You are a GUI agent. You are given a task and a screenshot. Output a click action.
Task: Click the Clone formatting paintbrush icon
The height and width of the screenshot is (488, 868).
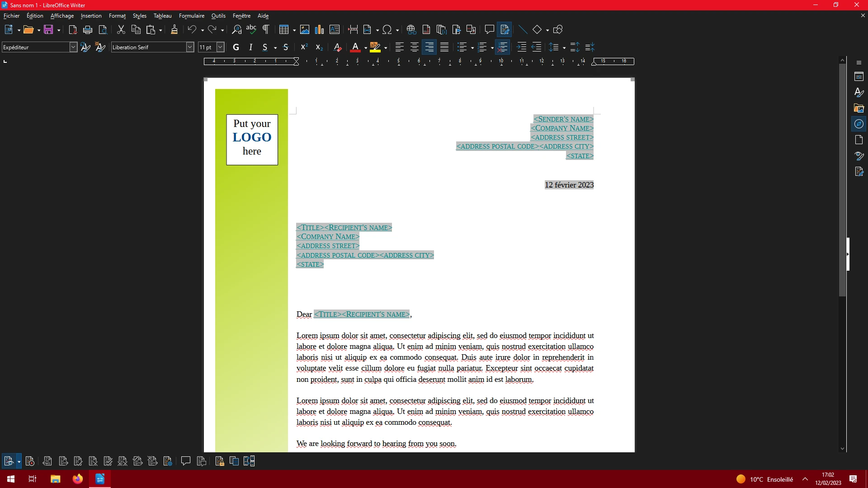tap(174, 30)
